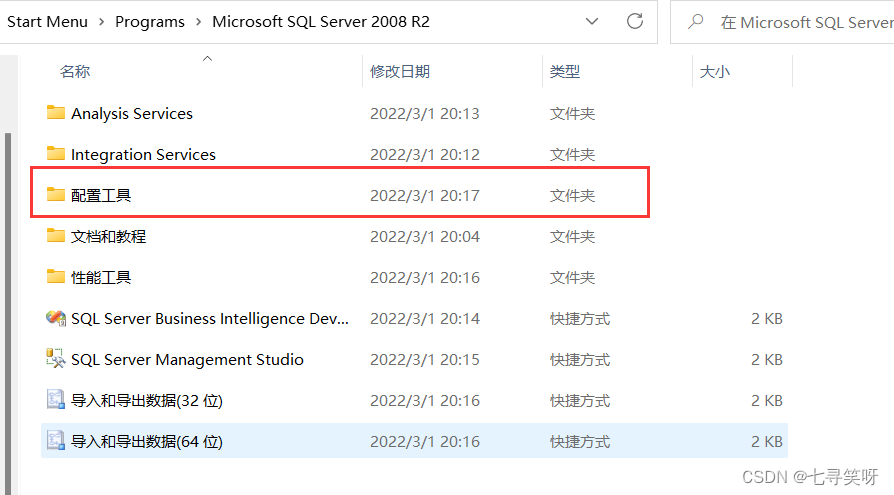Open the address bar history dropdown
This screenshot has width=894, height=495.
(592, 22)
